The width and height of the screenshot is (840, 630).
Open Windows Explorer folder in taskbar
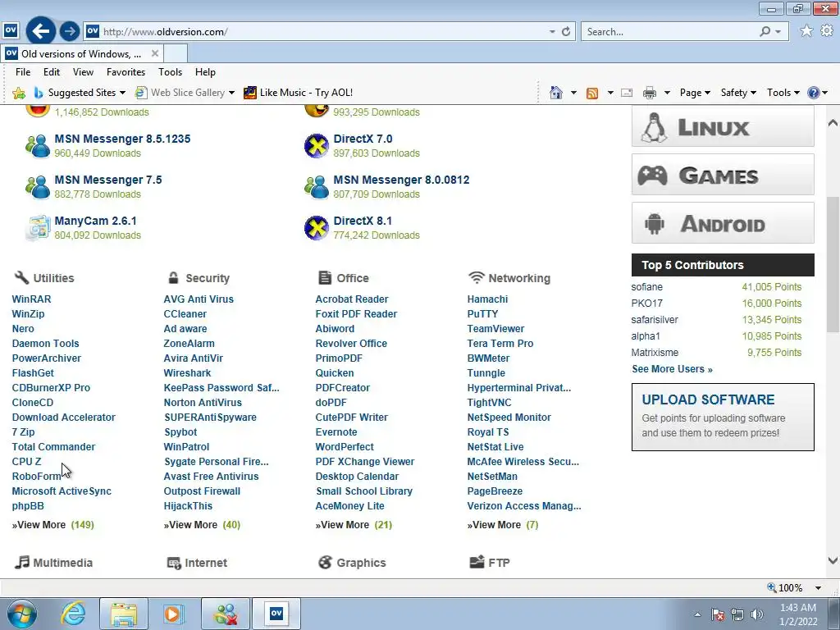click(124, 614)
